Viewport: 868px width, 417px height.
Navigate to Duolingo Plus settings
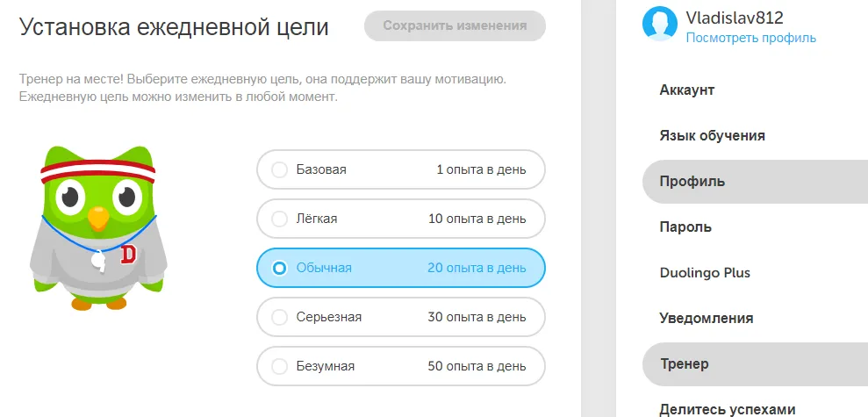click(705, 273)
